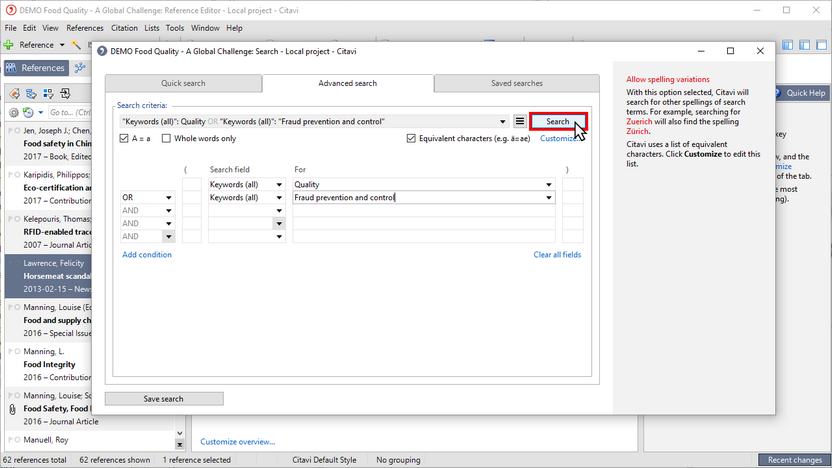
Task: Click the paperclip attachment icon on Food Safety entry
Action: click(13, 409)
